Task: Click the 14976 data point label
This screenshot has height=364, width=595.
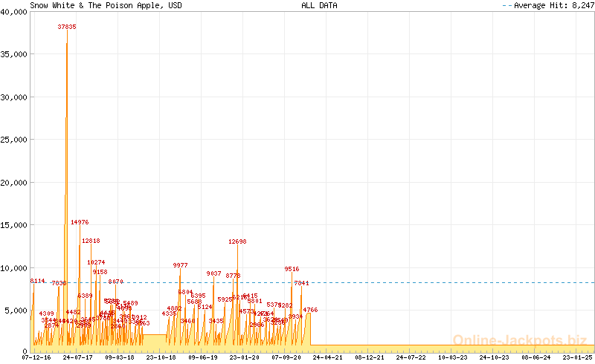Action: click(80, 222)
